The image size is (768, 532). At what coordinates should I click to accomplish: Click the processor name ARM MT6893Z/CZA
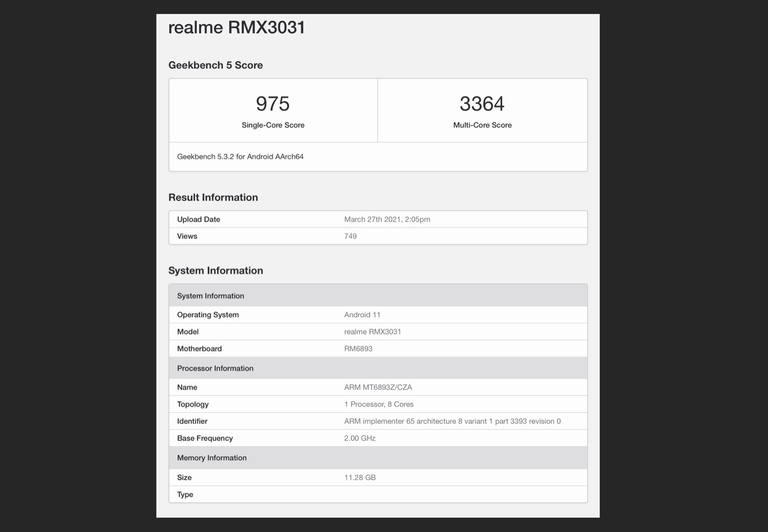coord(378,388)
